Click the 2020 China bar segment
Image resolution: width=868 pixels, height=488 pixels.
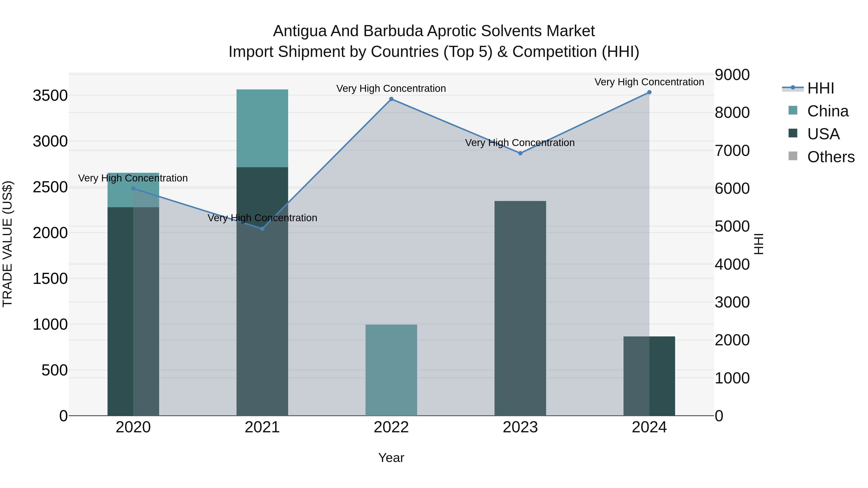133,190
